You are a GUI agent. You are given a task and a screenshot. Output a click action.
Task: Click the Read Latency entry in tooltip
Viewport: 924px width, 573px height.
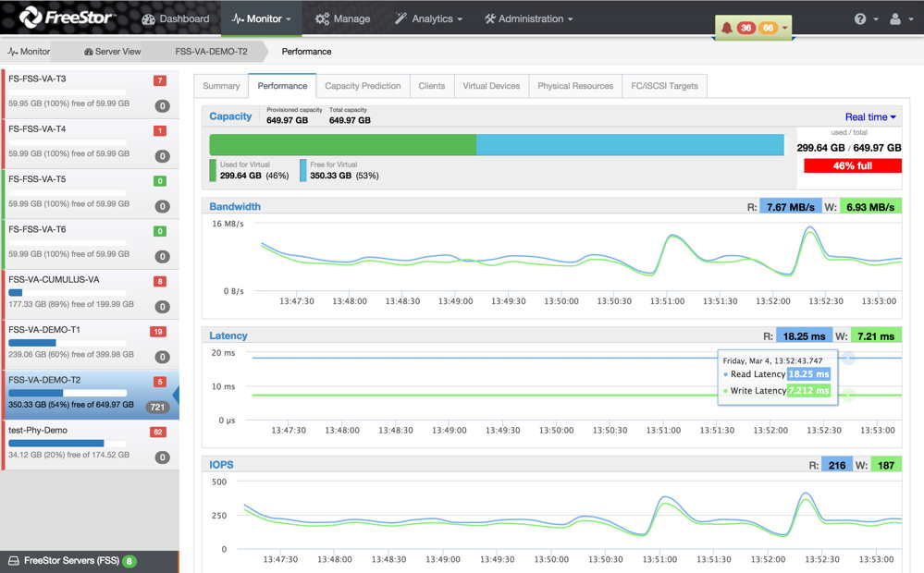[x=777, y=374]
